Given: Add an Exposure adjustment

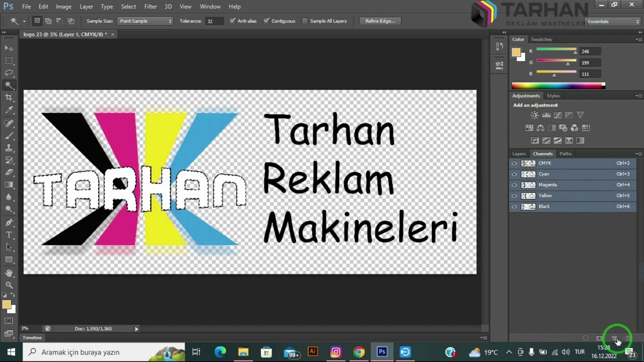Looking at the screenshot, I should 569,115.
